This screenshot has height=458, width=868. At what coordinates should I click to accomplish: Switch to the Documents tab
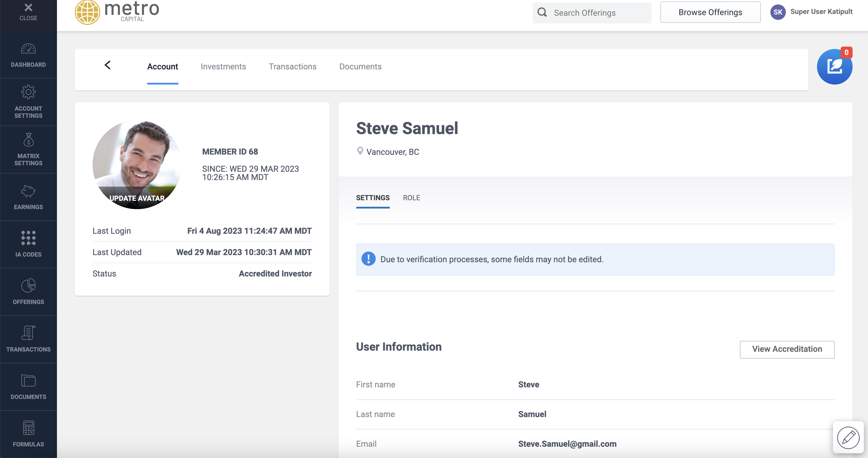[x=360, y=66]
